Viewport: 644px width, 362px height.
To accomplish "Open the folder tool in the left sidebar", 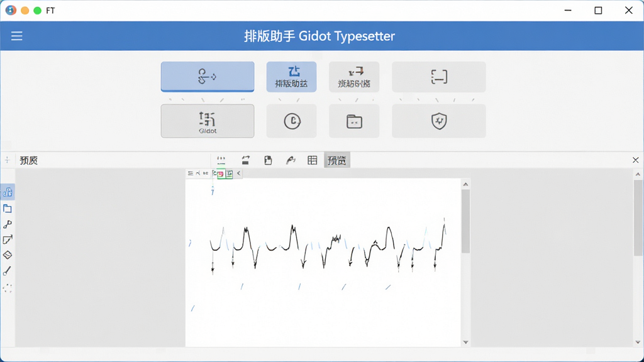I will (x=8, y=209).
